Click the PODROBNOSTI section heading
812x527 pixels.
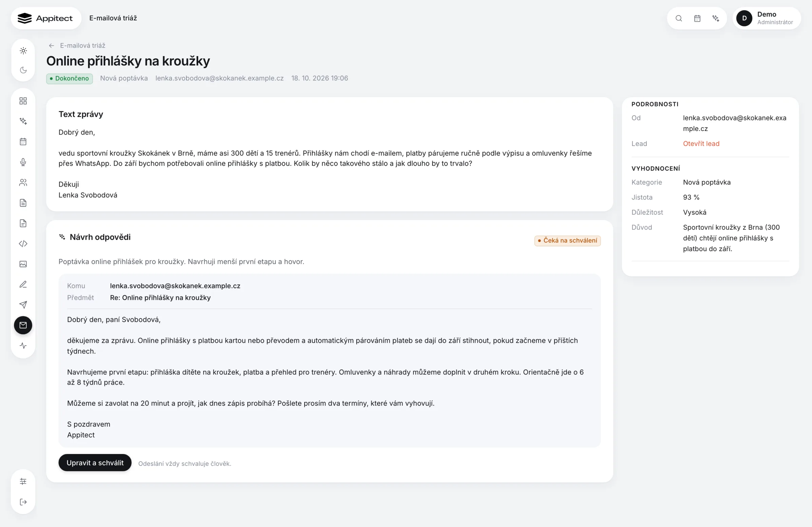pos(655,104)
